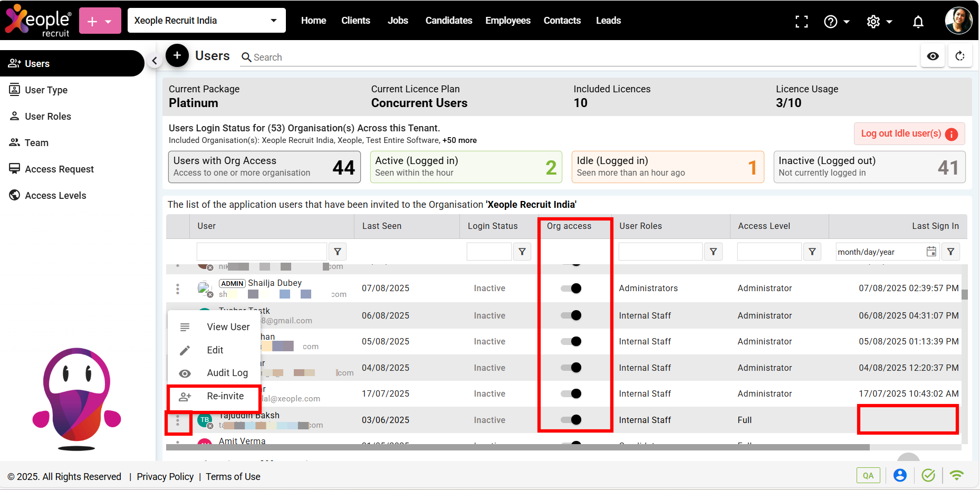Open the Access Level filter icon
This screenshot has width=980, height=490.
pos(812,252)
